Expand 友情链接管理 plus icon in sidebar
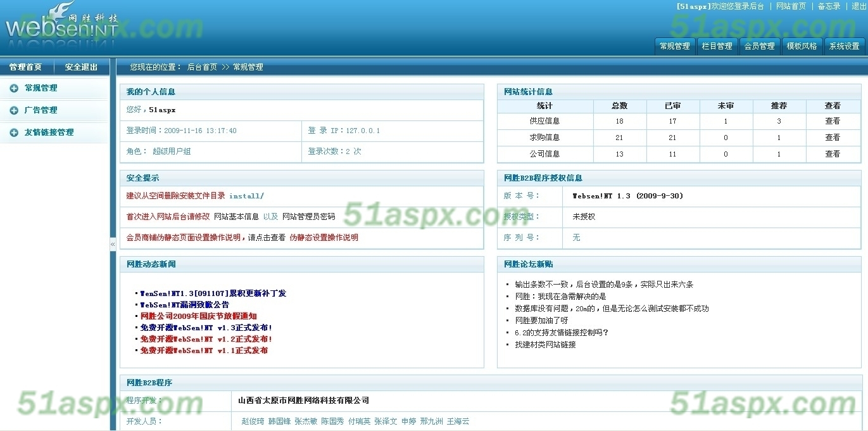 14,132
